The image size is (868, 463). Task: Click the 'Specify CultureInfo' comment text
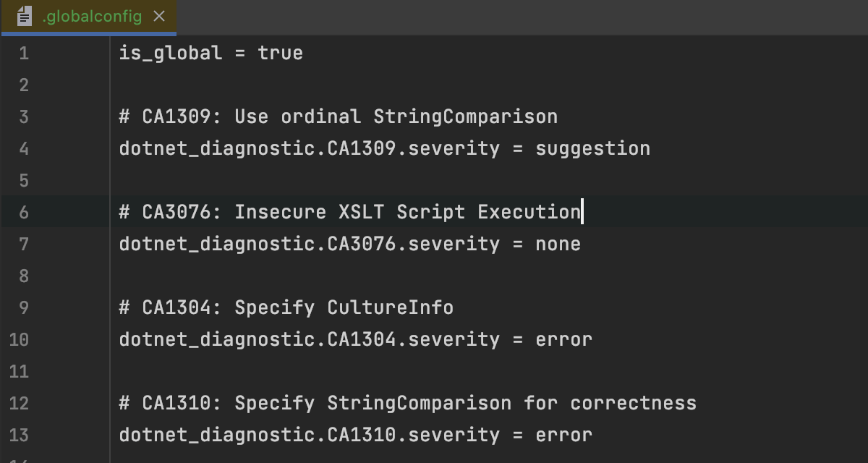344,307
